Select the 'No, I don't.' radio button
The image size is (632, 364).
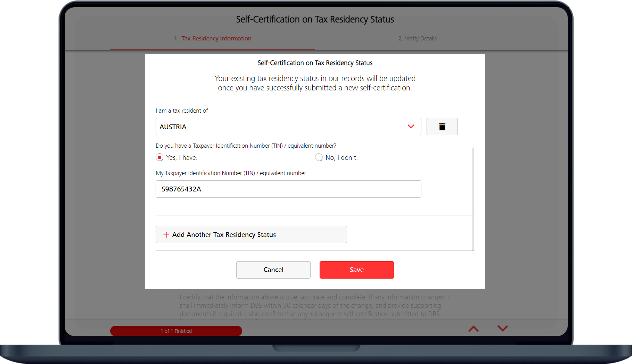click(319, 158)
